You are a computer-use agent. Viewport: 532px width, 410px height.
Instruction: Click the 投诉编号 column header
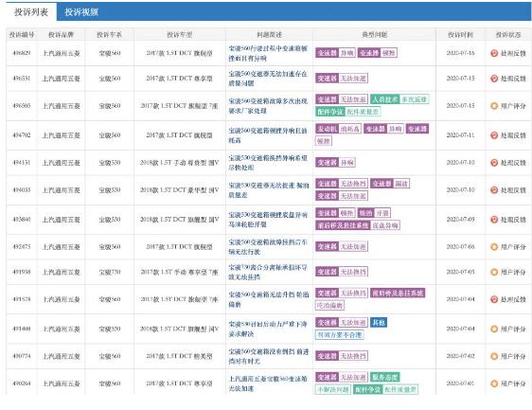(x=22, y=35)
